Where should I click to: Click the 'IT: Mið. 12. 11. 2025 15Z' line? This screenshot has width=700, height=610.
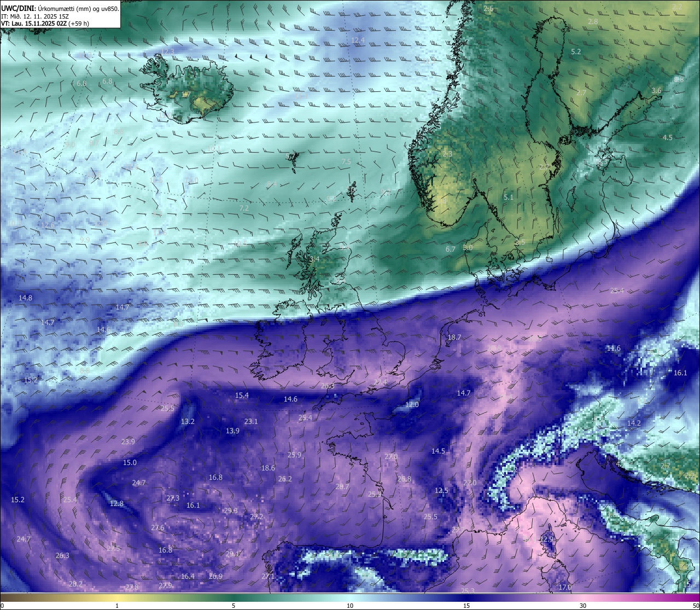click(x=35, y=16)
